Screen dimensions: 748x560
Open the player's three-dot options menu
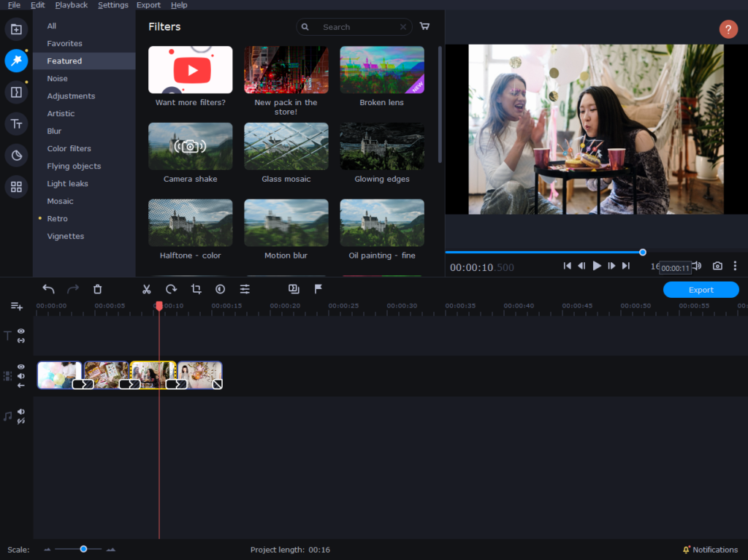735,266
